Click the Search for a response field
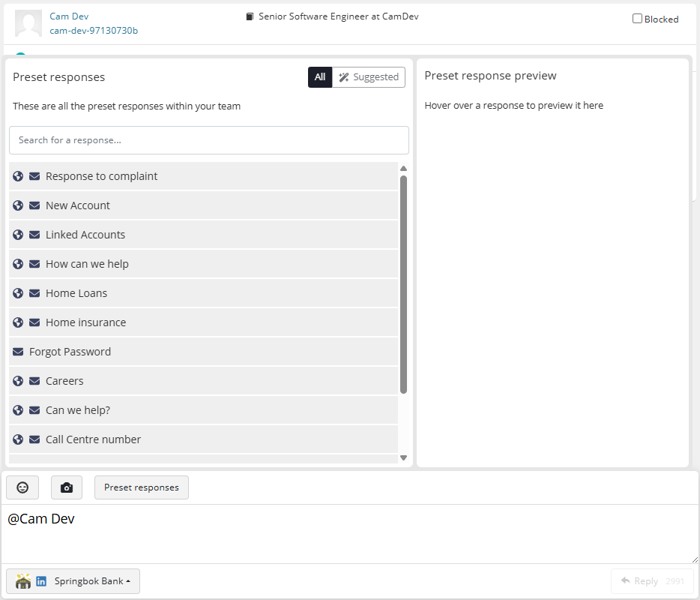 209,140
